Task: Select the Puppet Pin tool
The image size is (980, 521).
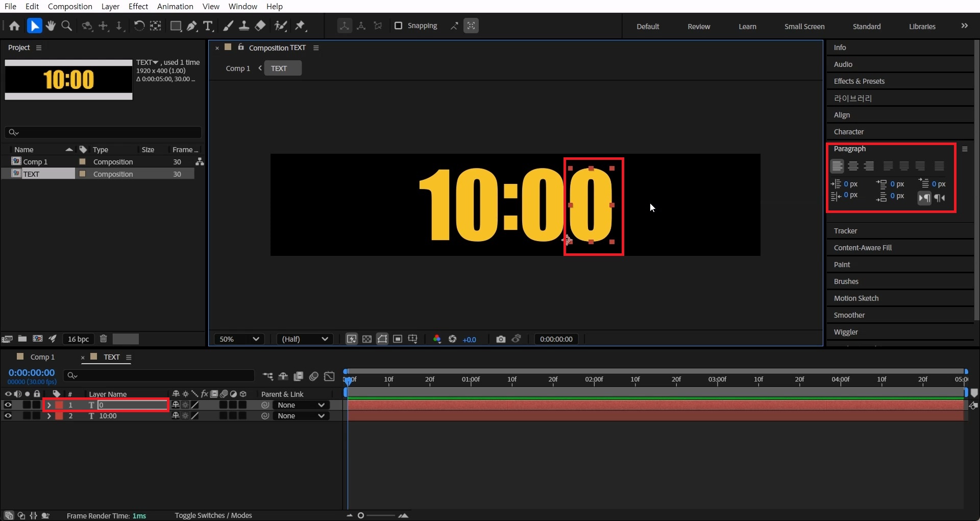Action: coord(301,26)
